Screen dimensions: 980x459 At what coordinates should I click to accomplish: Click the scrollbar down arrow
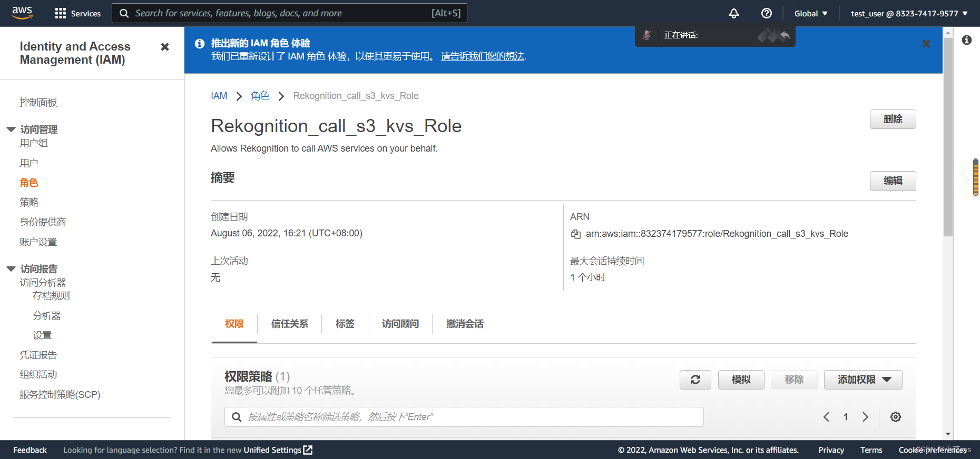click(x=948, y=434)
